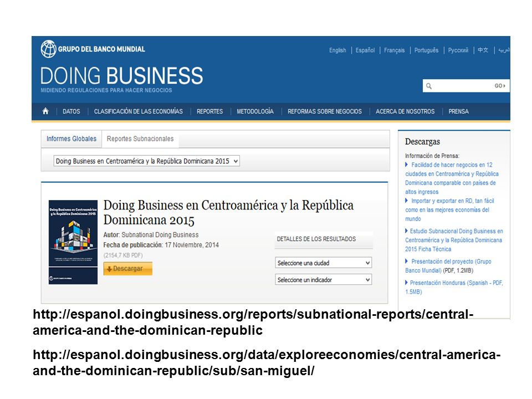The image size is (532, 399).
Task: Open Reformas Sobre Negocios menu
Action: point(325,111)
